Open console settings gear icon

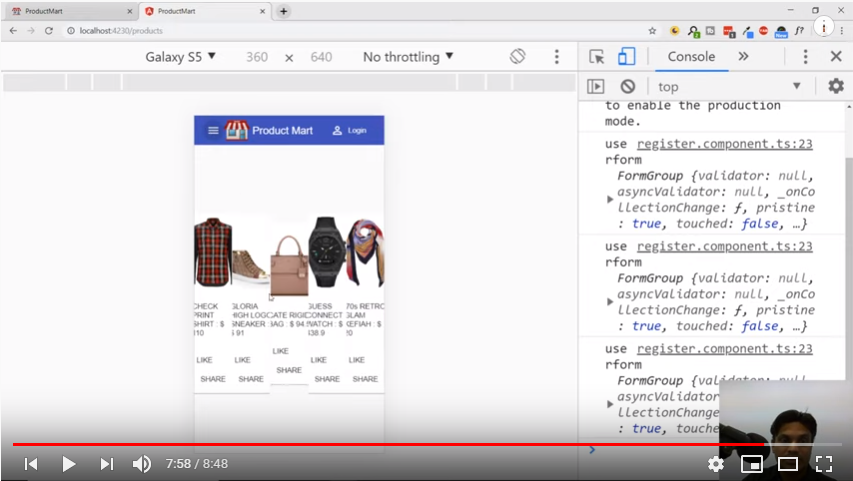[x=835, y=87]
